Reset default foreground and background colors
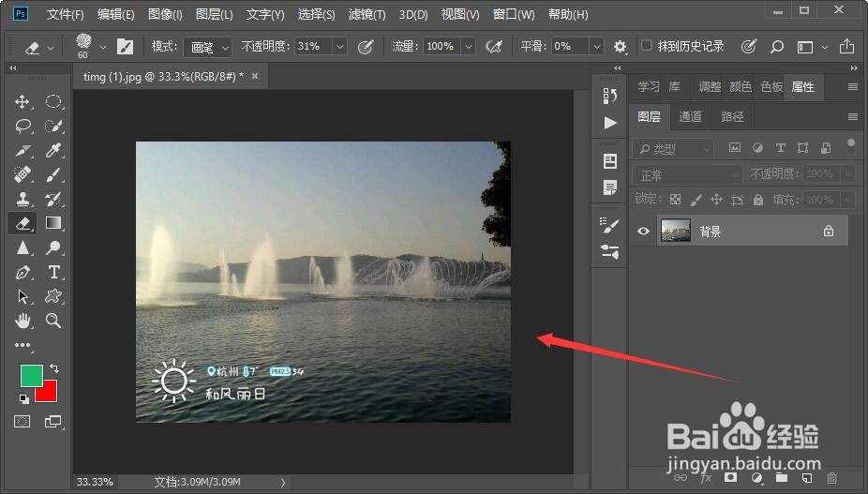 click(x=23, y=398)
